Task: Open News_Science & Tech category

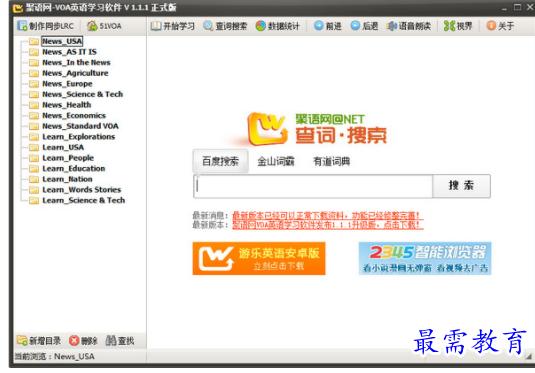Action: pyautogui.click(x=82, y=94)
